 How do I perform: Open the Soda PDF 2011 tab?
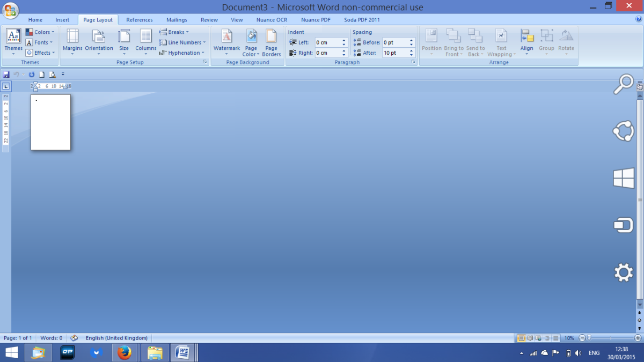[x=362, y=20]
